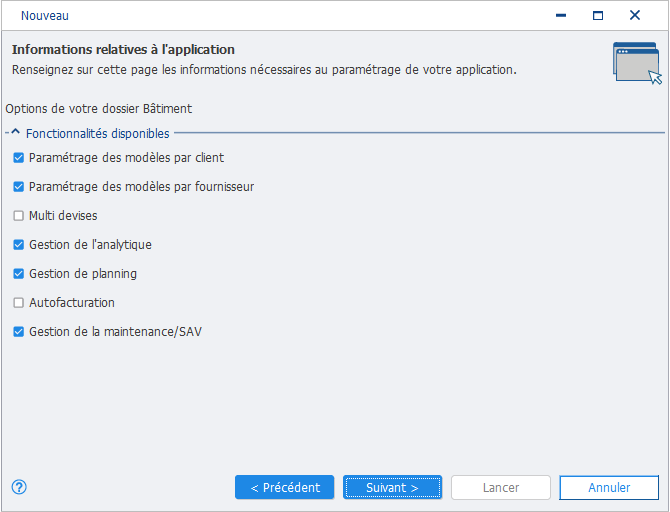Continue with the Suivant button
670x512 pixels.
click(x=392, y=487)
